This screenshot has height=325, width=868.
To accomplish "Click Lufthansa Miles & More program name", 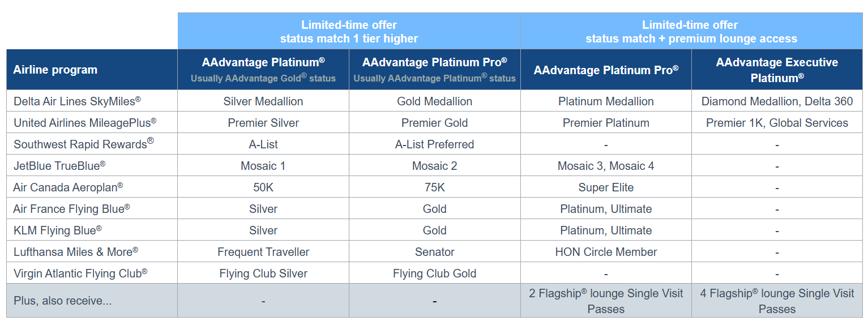I will tap(76, 252).
